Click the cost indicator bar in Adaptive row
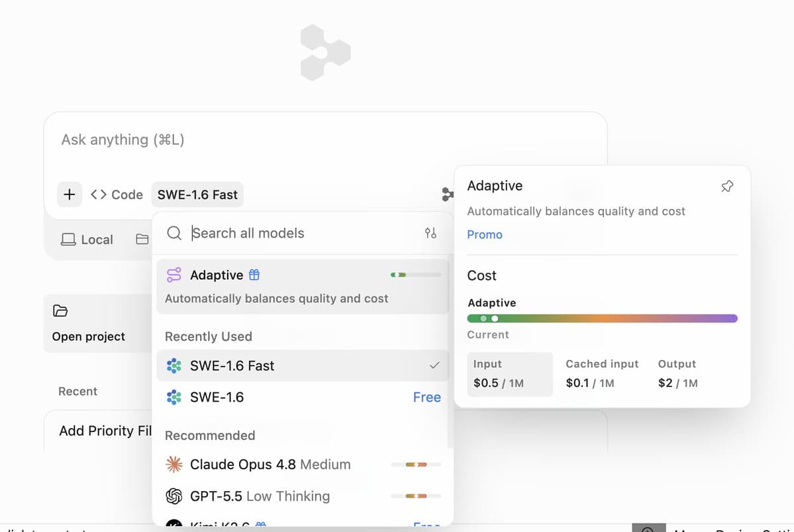 coord(416,275)
